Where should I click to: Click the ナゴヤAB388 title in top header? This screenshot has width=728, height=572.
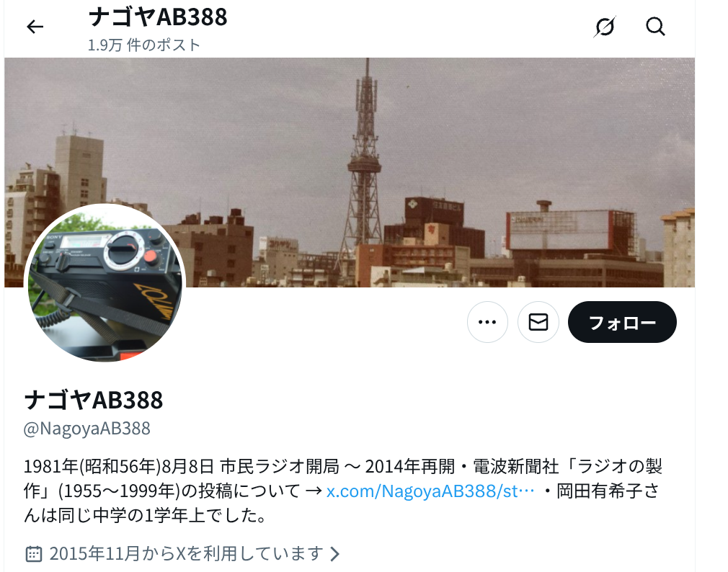pos(157,17)
